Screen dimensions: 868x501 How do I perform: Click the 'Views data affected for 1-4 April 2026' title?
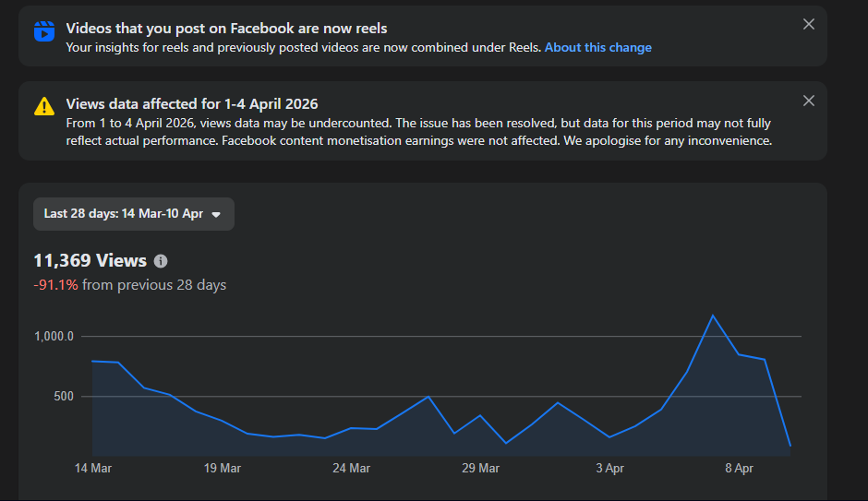[x=191, y=104]
